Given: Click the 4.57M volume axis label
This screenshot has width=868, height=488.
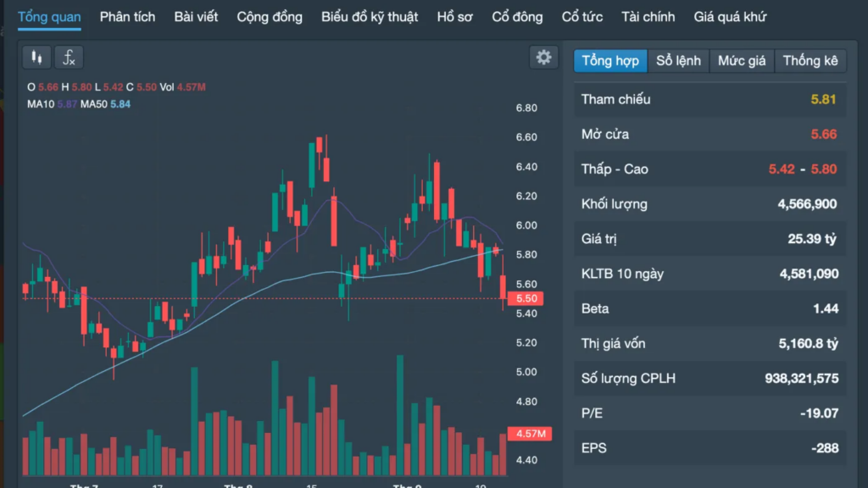Looking at the screenshot, I should pos(529,434).
